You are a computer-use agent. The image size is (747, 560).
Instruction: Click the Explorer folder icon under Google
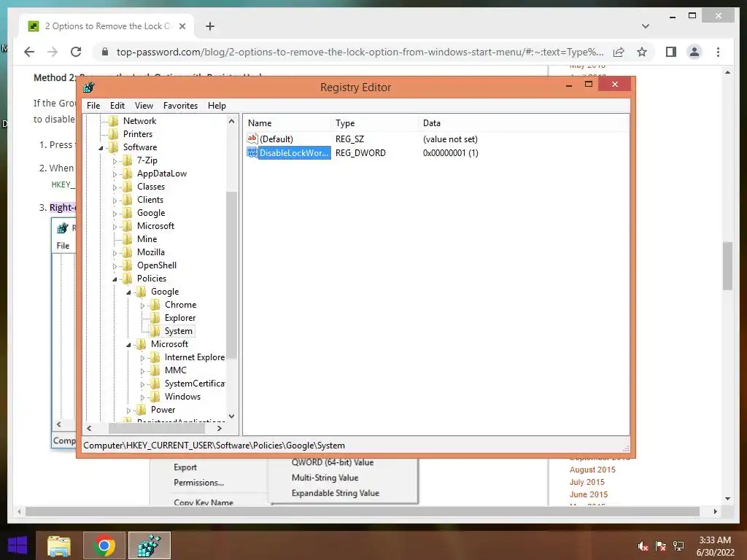(155, 318)
